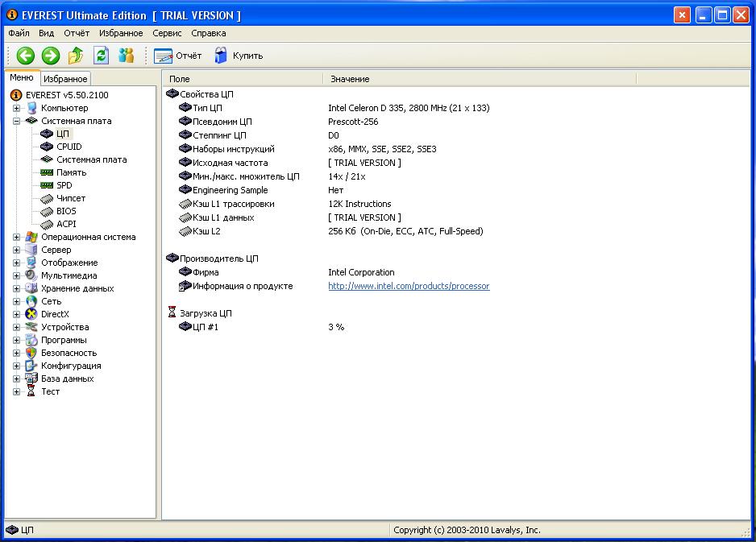Screen dimensions: 756x542
Task: Open the Отчёт menu in the menu bar
Action: (x=77, y=33)
